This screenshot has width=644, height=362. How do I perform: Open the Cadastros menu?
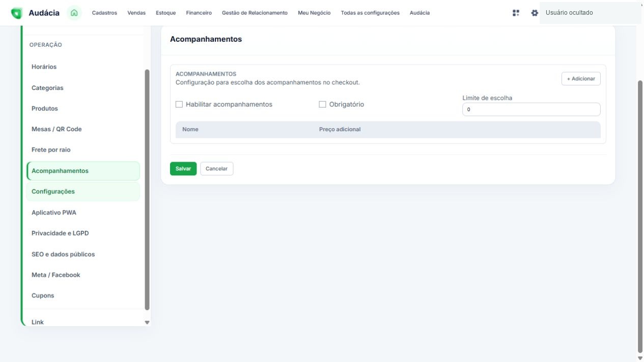click(104, 13)
